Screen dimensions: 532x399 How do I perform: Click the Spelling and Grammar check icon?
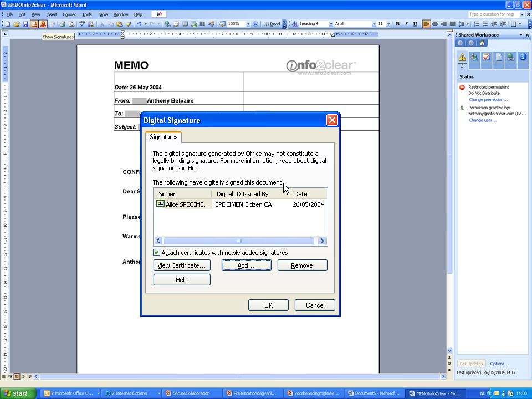click(82, 24)
